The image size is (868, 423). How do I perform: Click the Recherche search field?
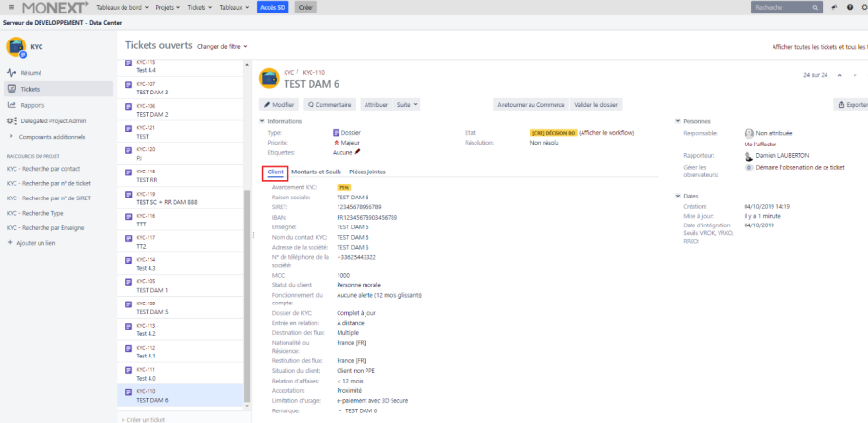[x=785, y=7]
